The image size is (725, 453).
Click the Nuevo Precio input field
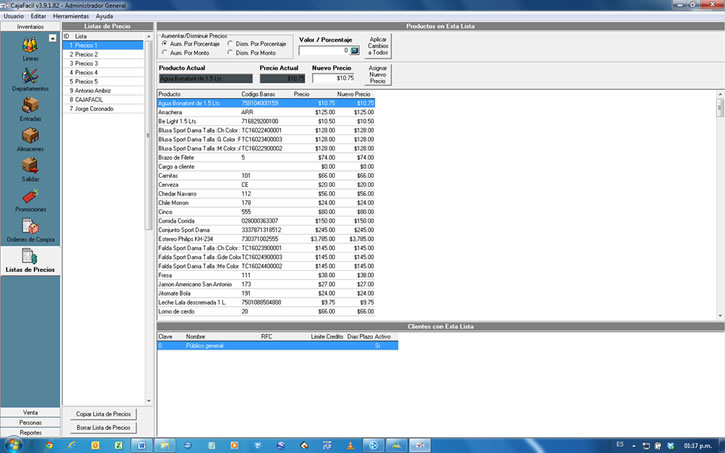[x=332, y=77]
